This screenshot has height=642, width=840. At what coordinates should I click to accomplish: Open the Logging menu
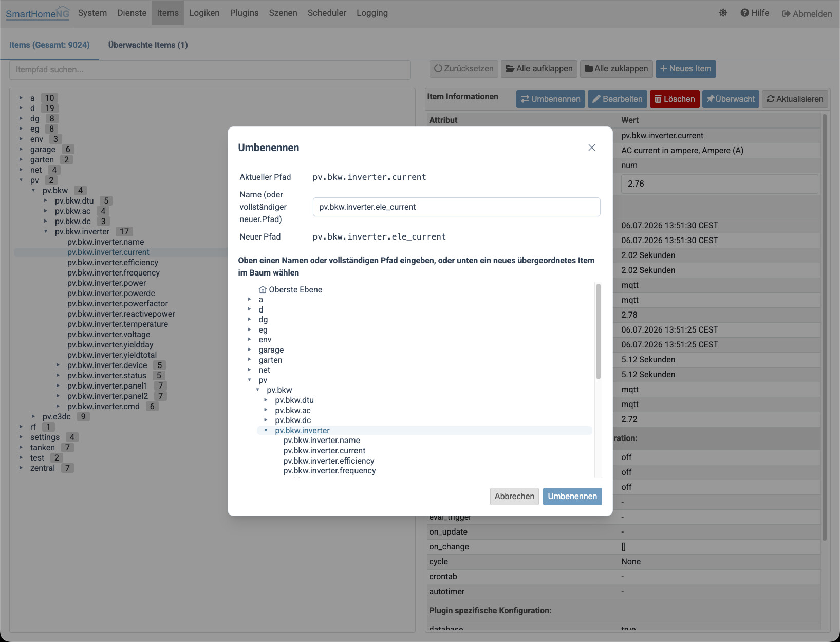tap(372, 13)
